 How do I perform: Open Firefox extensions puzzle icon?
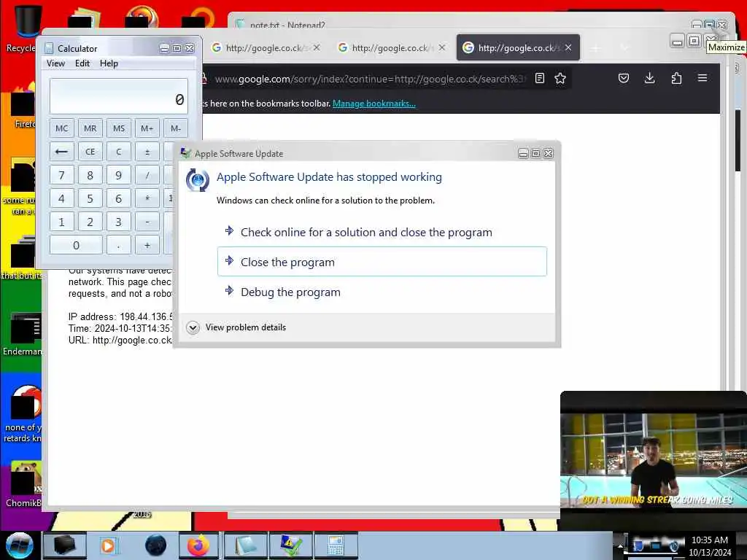676,78
